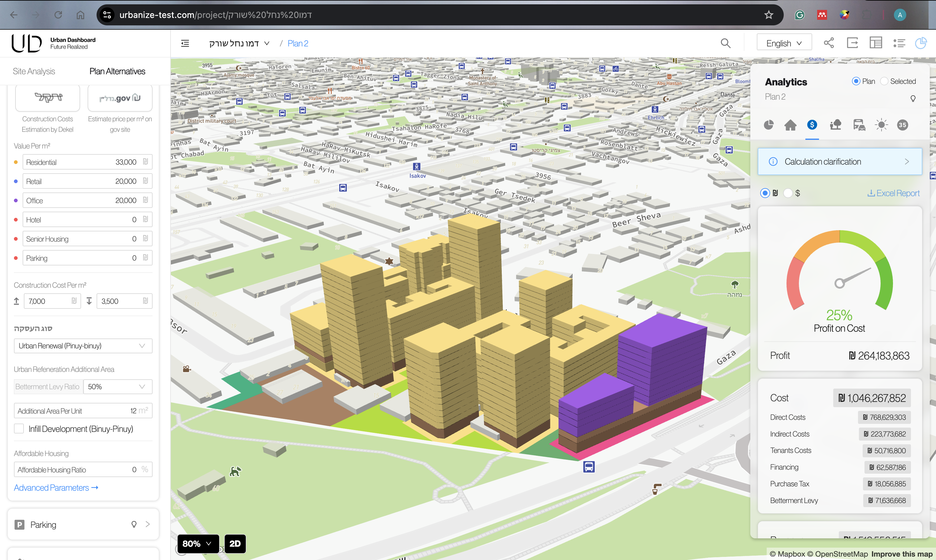The width and height of the screenshot is (936, 560).
Task: Enable Infill Development (Binuy-Pinuy) checkbox
Action: click(19, 429)
